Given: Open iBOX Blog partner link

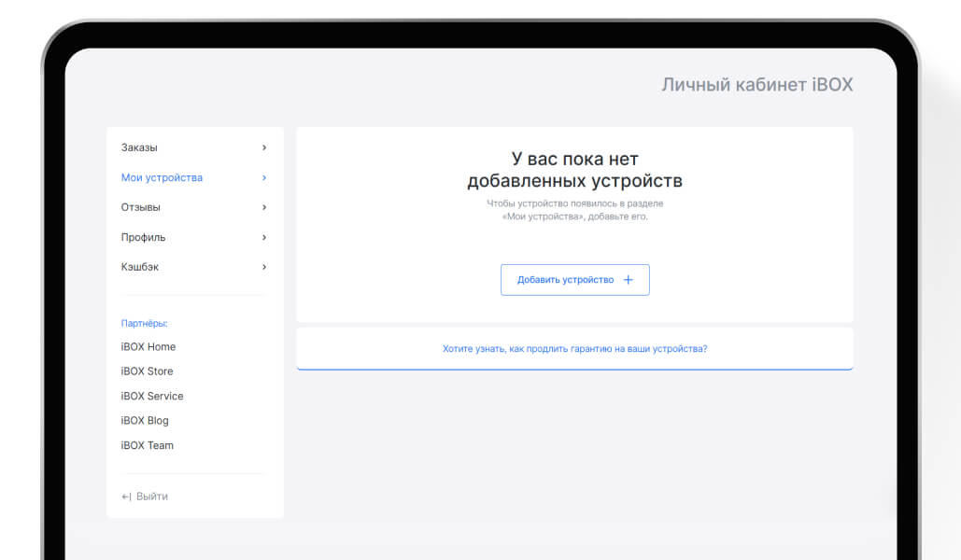Looking at the screenshot, I should [145, 421].
